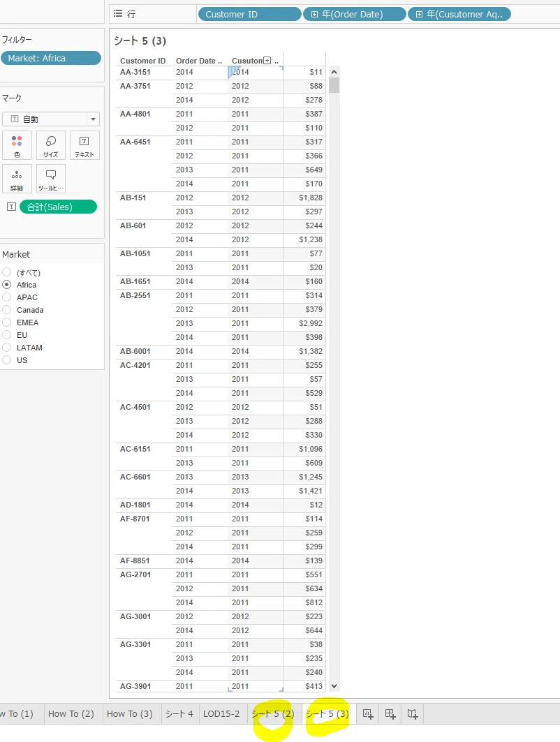
Task: Click the text icon beside 合計(Sales) pill
Action: [11, 207]
